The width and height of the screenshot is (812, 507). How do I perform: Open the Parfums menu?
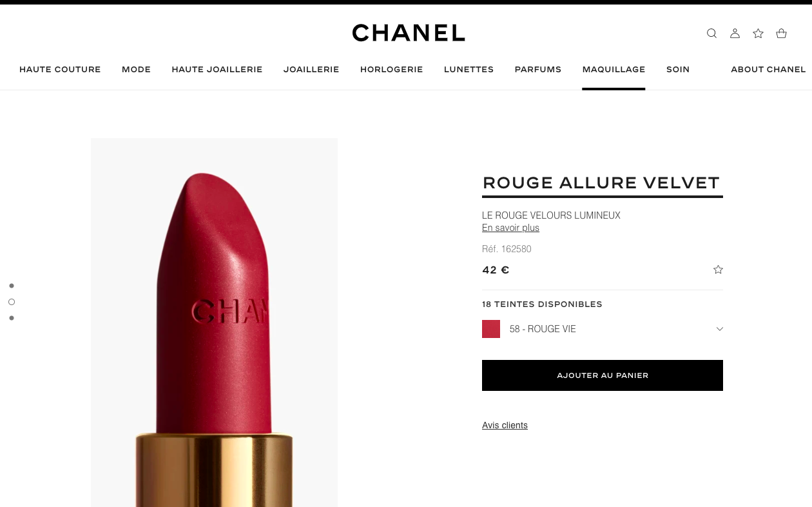click(x=538, y=70)
